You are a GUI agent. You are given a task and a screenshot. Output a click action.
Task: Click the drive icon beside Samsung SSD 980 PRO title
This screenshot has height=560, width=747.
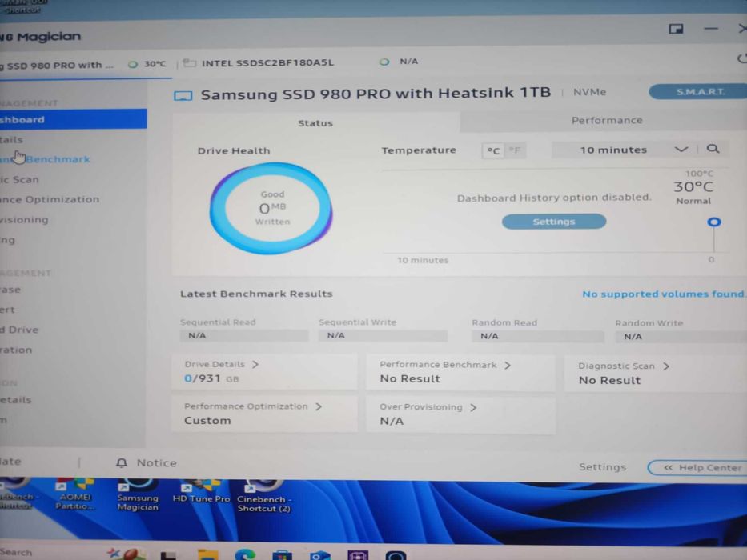point(183,96)
